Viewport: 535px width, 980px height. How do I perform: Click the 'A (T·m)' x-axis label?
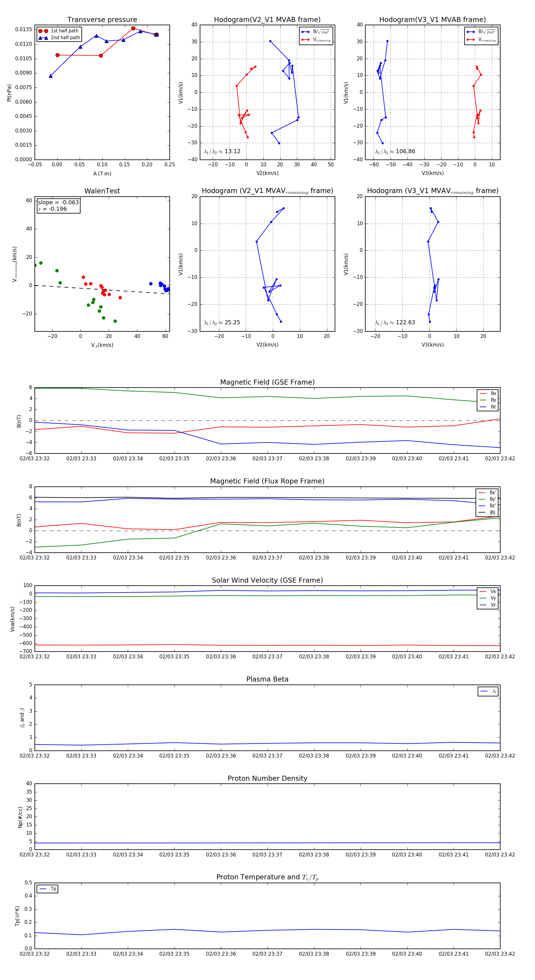102,173
